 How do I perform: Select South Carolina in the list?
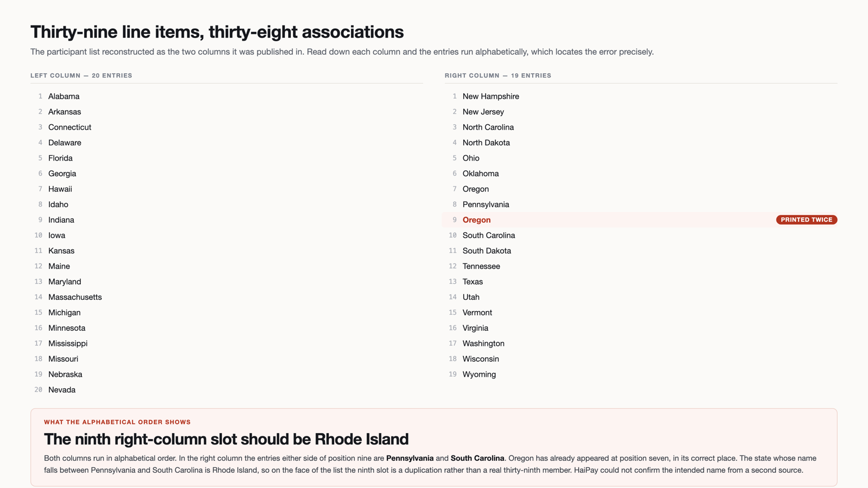(489, 235)
